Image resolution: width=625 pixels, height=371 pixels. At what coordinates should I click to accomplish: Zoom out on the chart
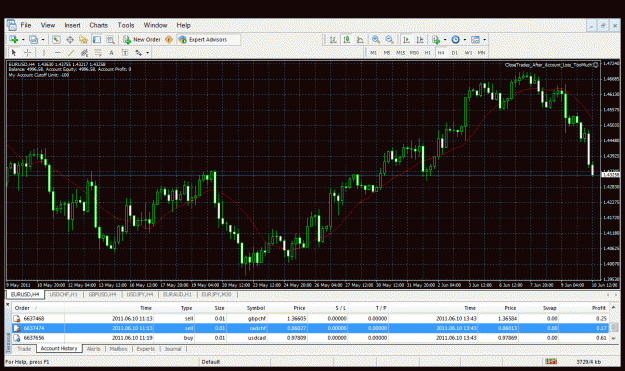click(389, 39)
